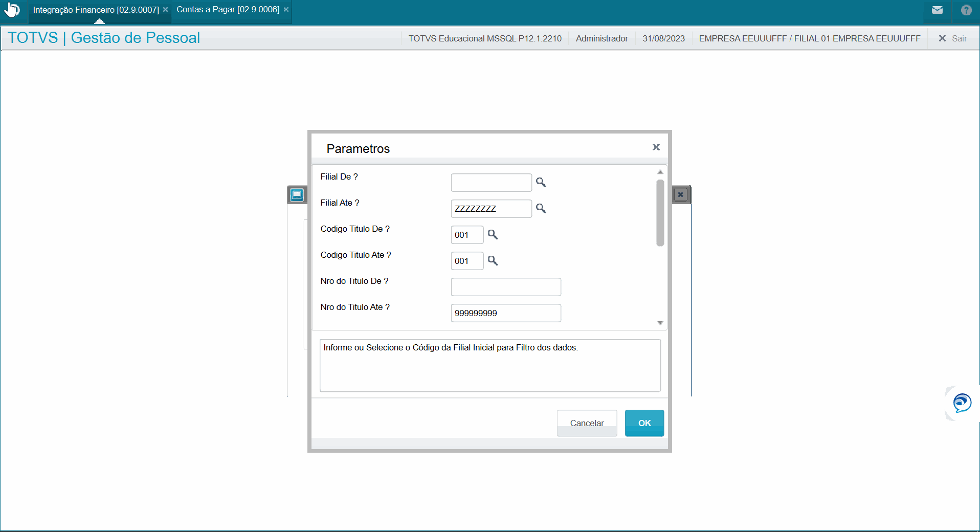Click the Codigo Titulo Ate field
The height and width of the screenshot is (532, 980).
tap(467, 261)
